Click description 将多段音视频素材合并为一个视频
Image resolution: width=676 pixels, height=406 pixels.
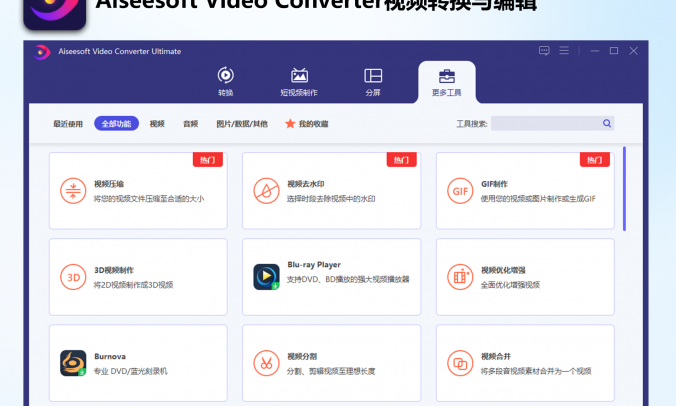tap(536, 371)
